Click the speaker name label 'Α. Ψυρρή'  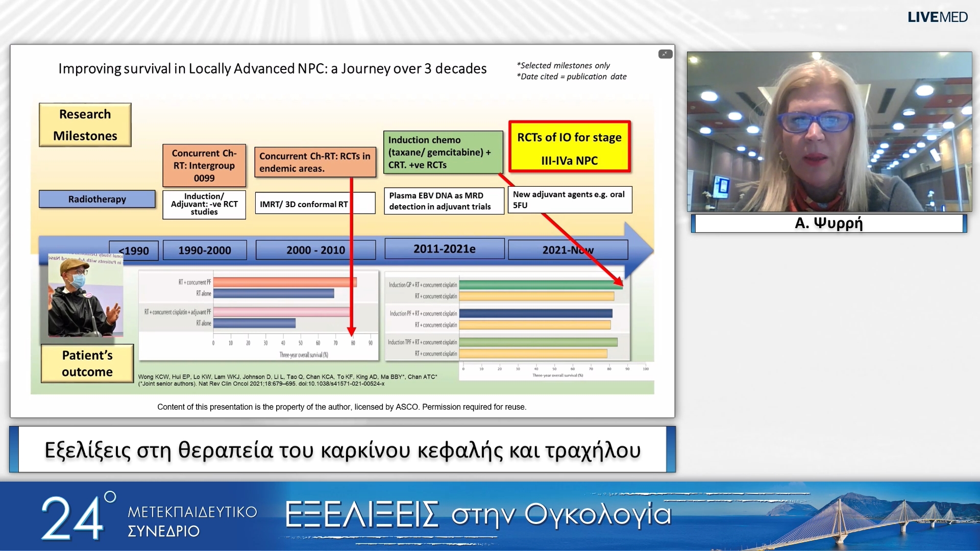pyautogui.click(x=828, y=223)
